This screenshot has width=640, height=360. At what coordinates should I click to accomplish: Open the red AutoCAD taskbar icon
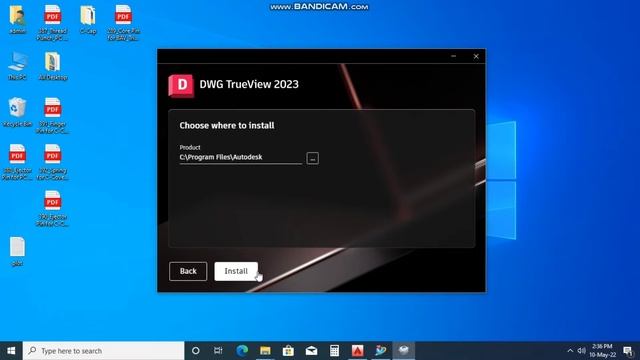(358, 351)
